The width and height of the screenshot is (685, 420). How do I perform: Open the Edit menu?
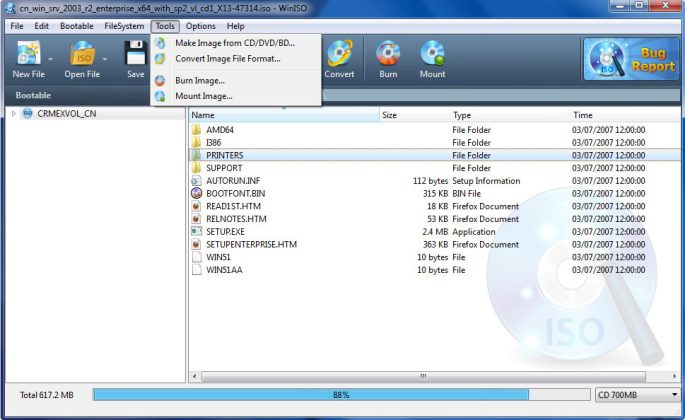coord(42,26)
